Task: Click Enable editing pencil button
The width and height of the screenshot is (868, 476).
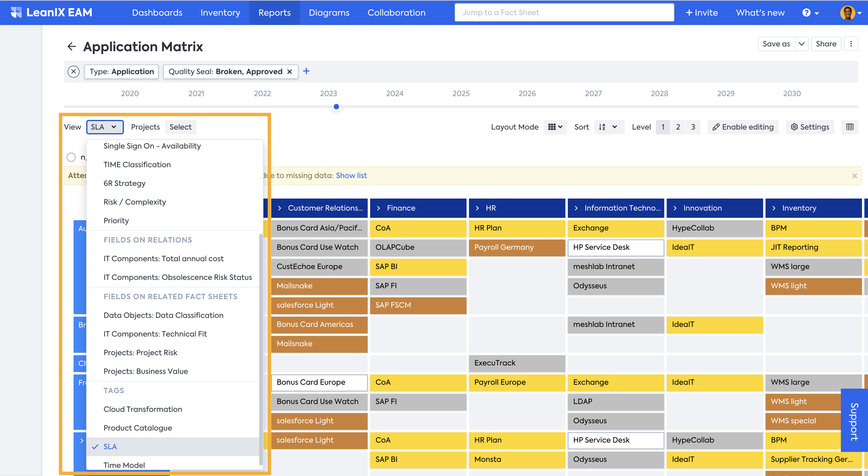Action: [x=743, y=127]
